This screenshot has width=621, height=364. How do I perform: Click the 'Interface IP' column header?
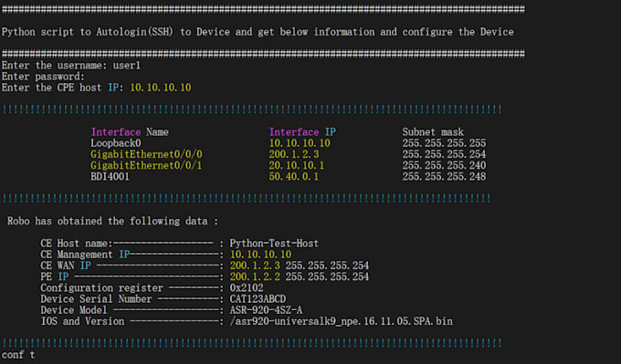pos(302,131)
